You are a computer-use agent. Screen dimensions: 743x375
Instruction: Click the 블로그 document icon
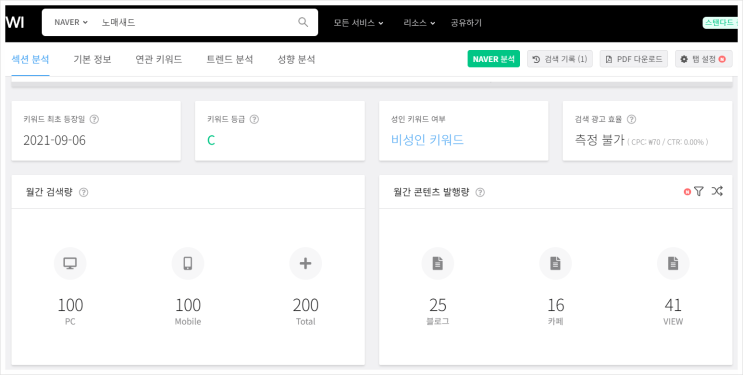pyautogui.click(x=438, y=264)
